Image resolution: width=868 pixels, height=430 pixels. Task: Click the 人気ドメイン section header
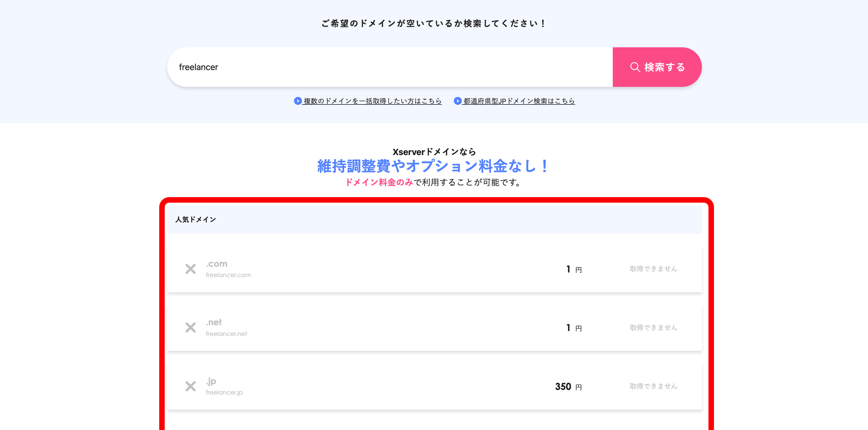[x=434, y=220]
